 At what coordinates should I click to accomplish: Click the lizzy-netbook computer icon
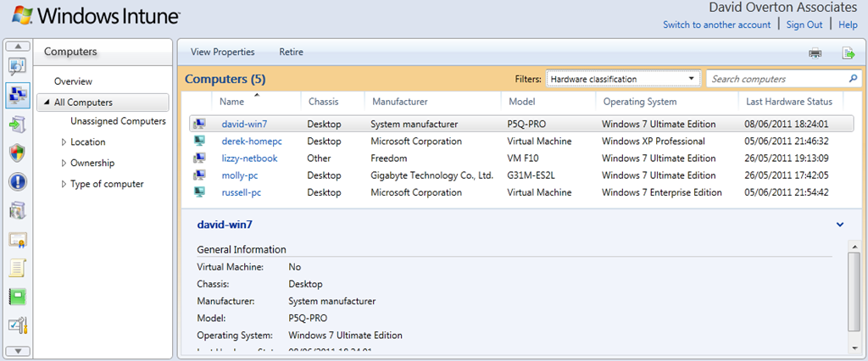199,158
